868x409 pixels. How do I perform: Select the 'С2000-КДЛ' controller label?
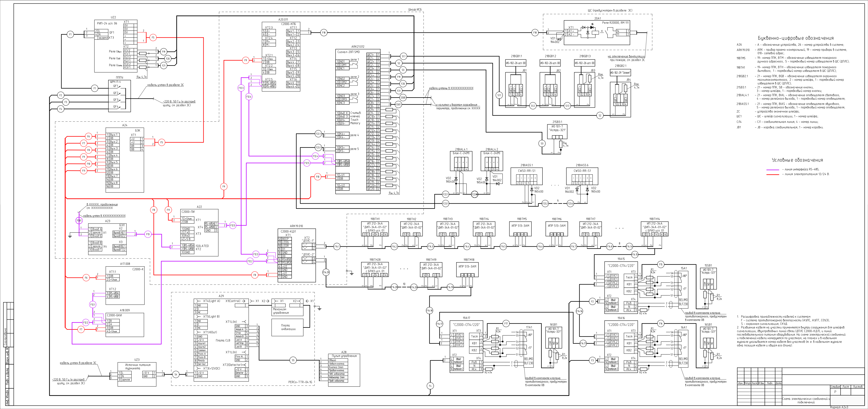(288, 231)
